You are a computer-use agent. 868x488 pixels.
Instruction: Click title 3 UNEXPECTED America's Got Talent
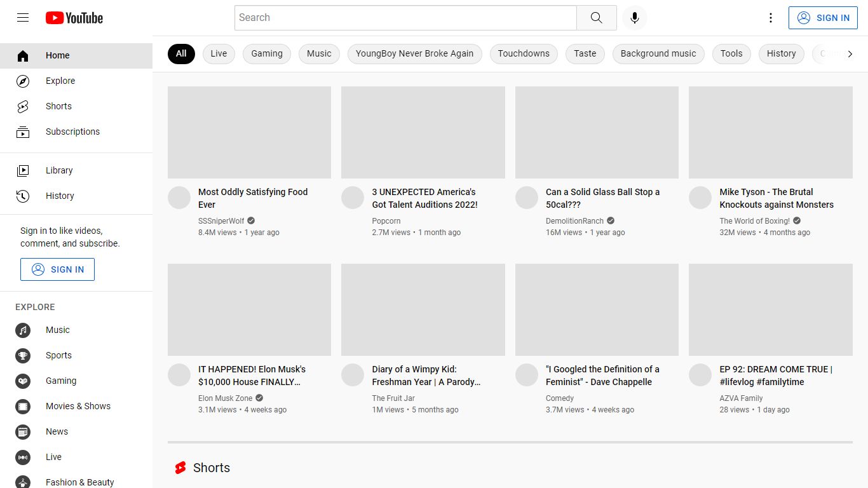click(x=425, y=198)
